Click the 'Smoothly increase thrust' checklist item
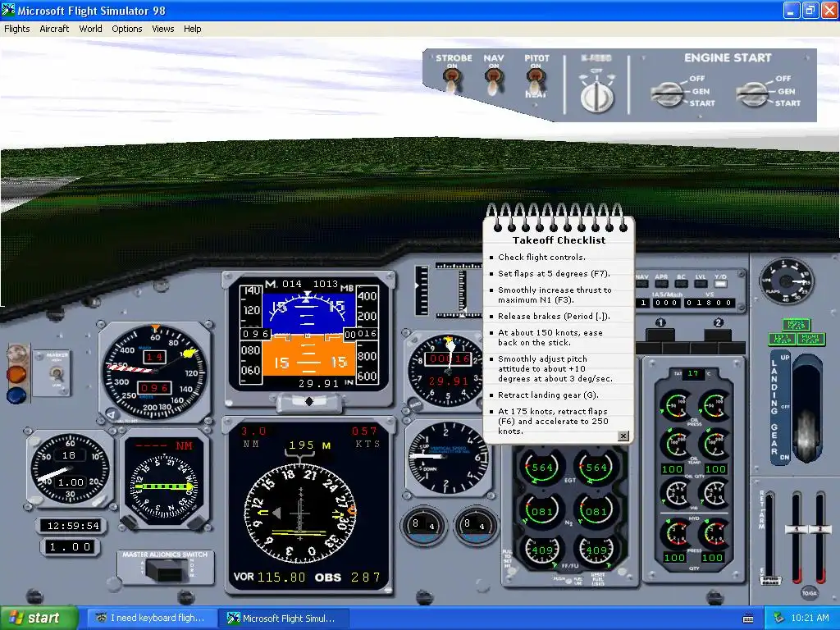The image size is (840, 630). coord(555,295)
